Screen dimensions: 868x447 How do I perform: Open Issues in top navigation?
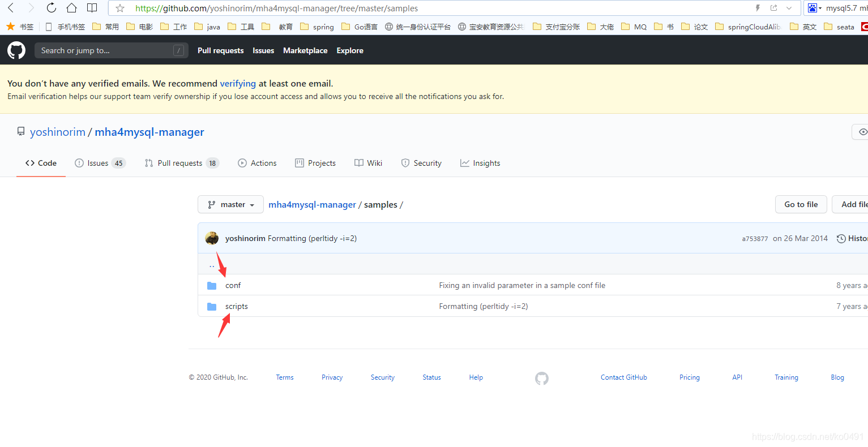point(263,50)
